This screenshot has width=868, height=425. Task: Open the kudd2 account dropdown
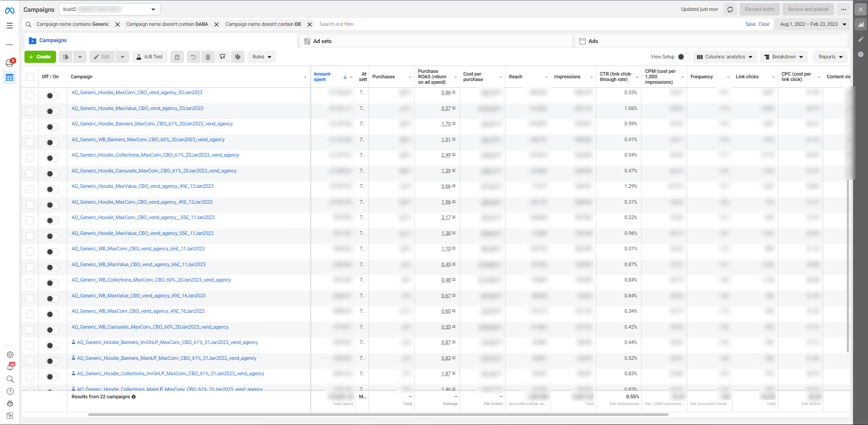click(x=109, y=9)
